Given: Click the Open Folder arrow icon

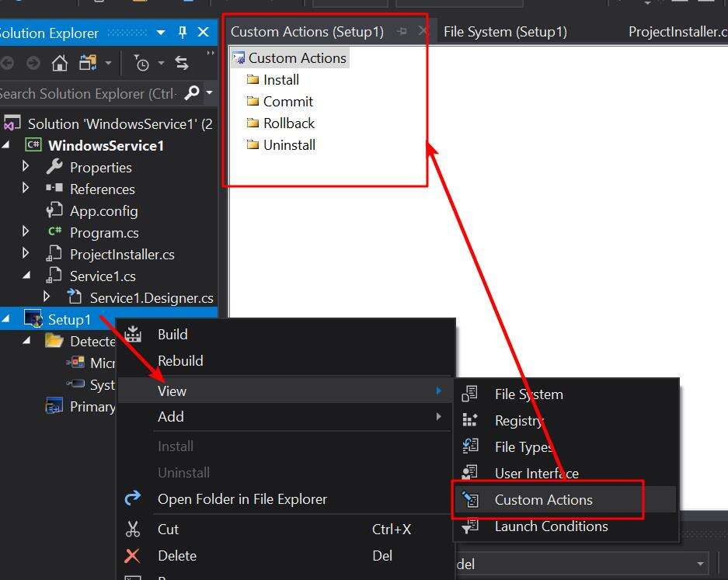Looking at the screenshot, I should click(133, 498).
